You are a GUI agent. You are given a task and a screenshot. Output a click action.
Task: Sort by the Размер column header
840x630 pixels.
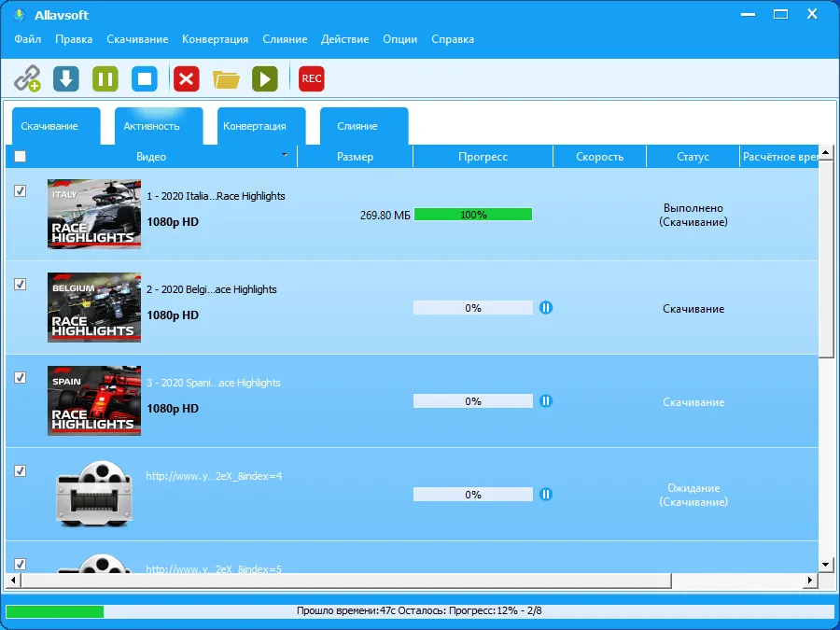tap(356, 157)
